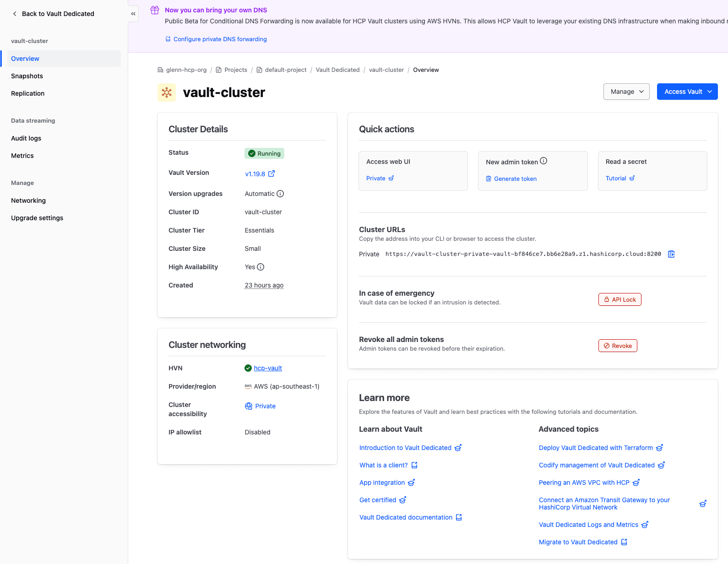728x564 pixels.
Task: Click the High Availability info icon
Action: [261, 267]
